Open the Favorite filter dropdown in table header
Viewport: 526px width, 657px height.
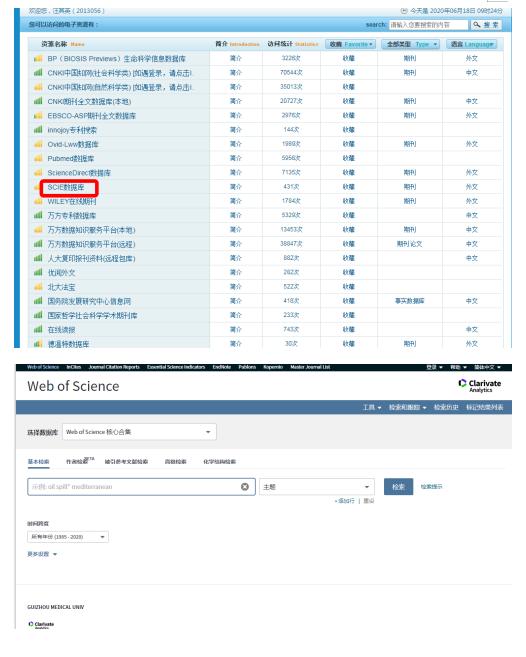click(x=350, y=44)
